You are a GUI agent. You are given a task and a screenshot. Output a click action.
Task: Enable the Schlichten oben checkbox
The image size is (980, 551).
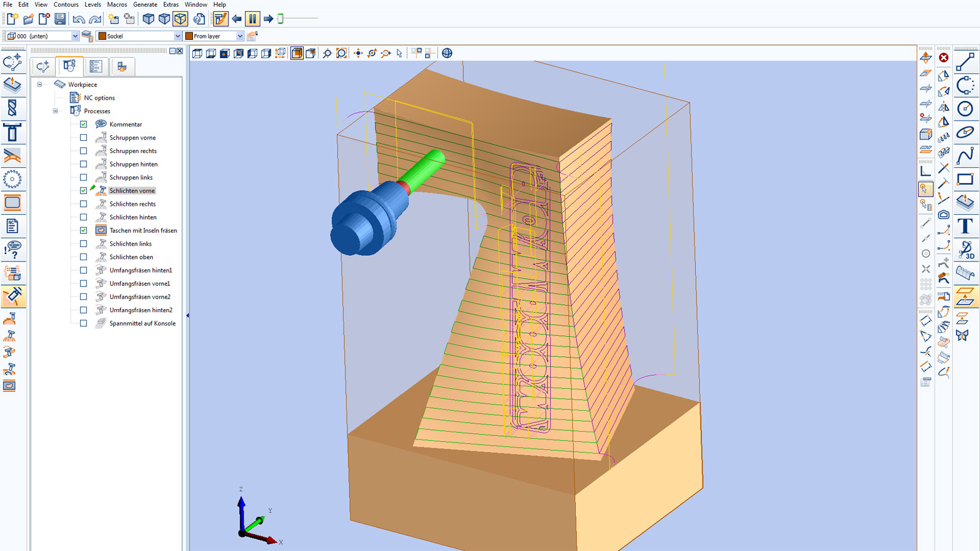(83, 257)
